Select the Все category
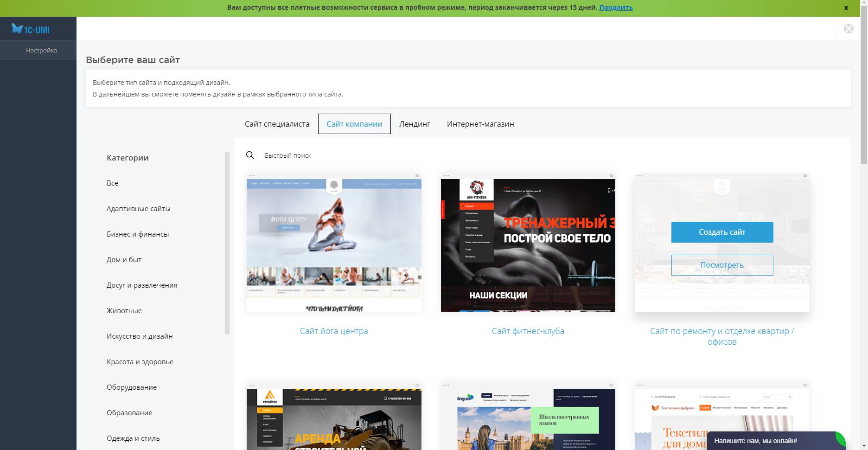This screenshot has width=868, height=450. 112,183
